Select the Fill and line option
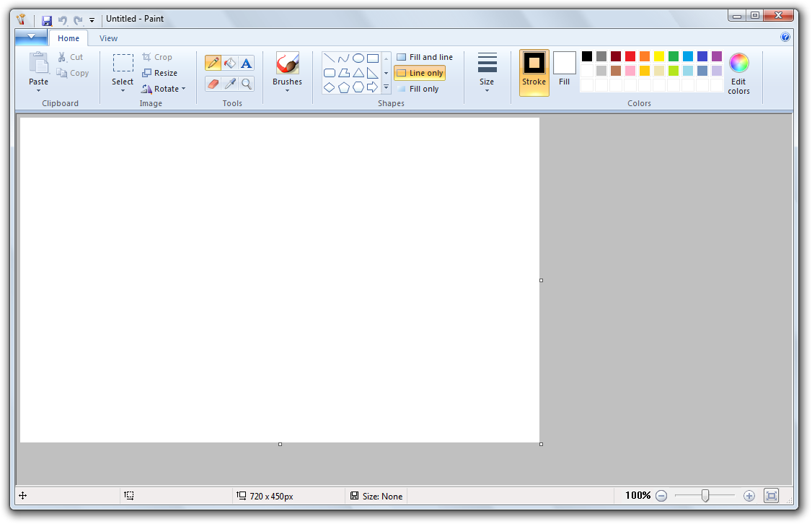Screen dimensions: 812x524 (x=425, y=57)
